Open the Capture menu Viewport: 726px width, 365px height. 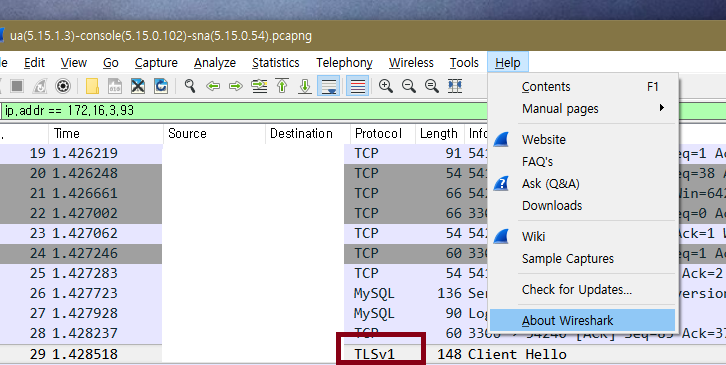pos(156,63)
